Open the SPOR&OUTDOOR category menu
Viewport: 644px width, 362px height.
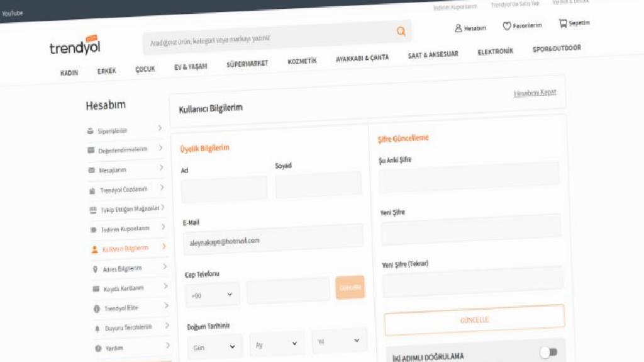click(557, 48)
